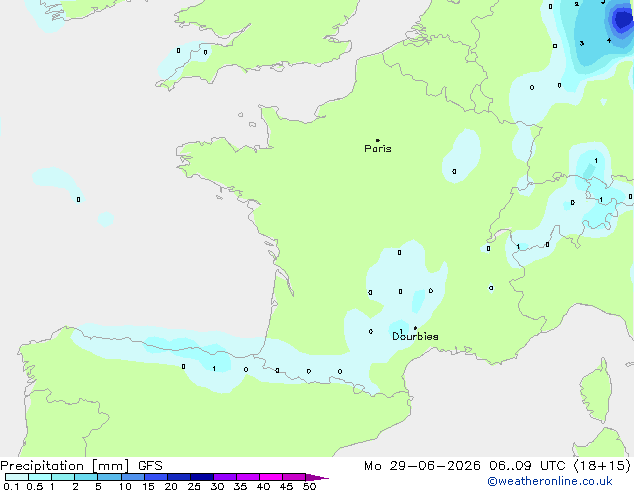Pick the 2–5 mm legend swatch
Viewport: 634px width, 490px height.
tap(86, 477)
